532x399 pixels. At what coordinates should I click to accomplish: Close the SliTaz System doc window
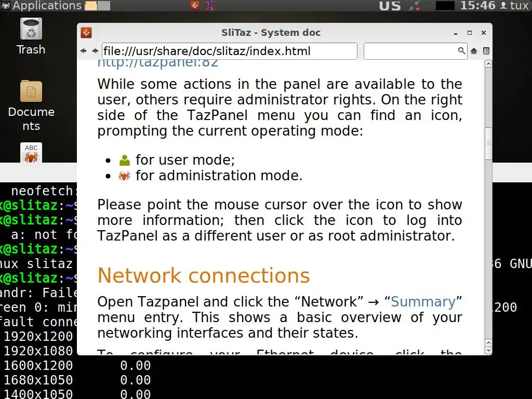point(484,33)
